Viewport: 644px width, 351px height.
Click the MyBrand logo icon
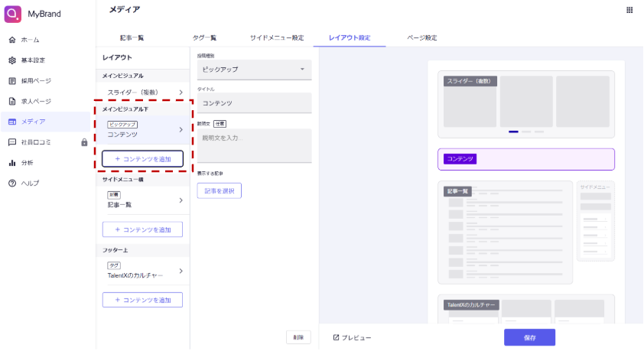13,14
